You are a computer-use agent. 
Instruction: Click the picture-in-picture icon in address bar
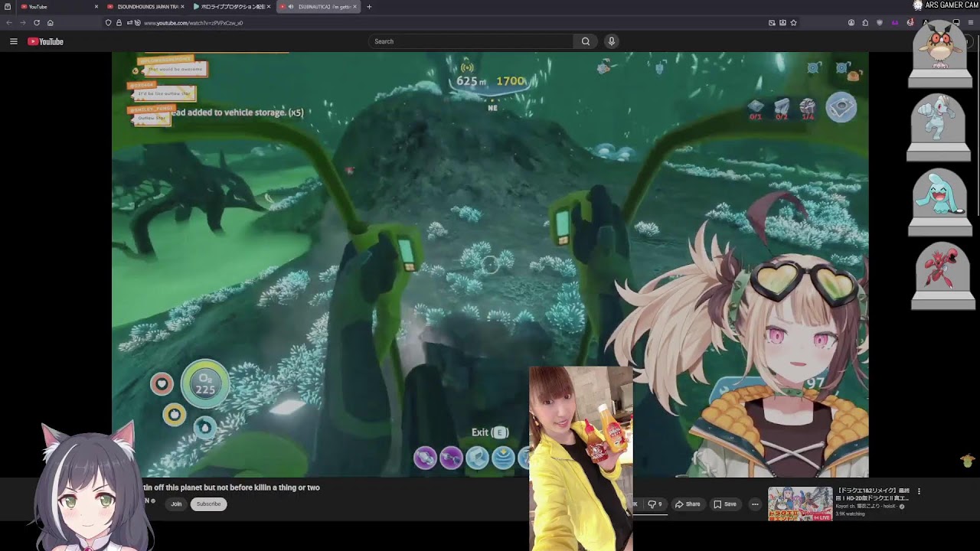tap(772, 23)
